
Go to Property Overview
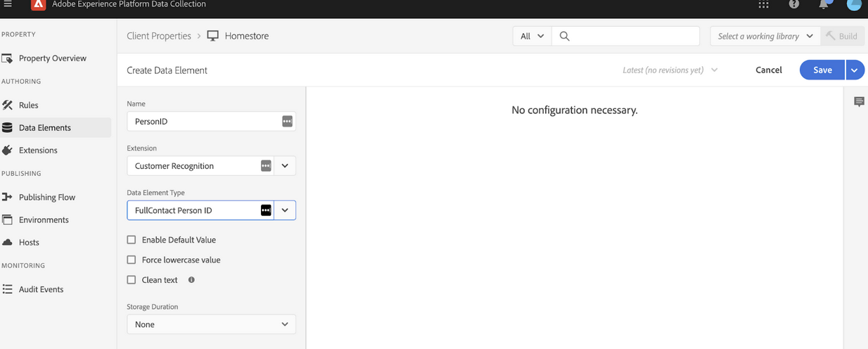(53, 58)
